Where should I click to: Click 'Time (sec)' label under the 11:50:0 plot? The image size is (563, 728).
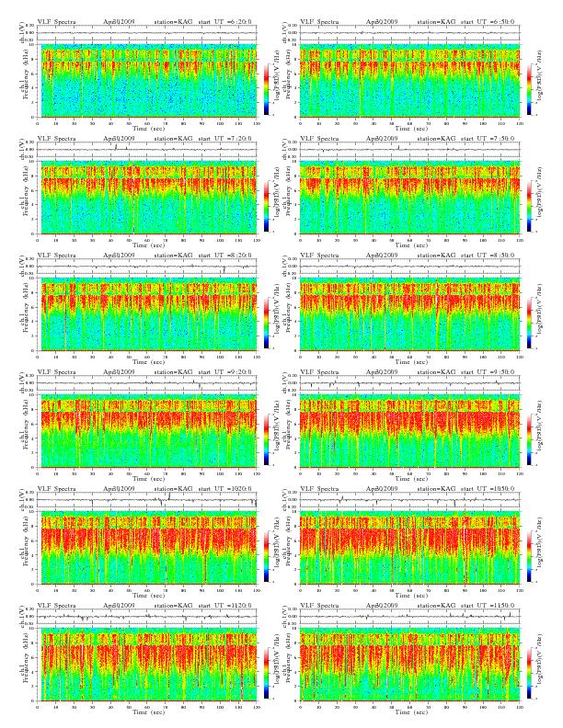pos(411,712)
